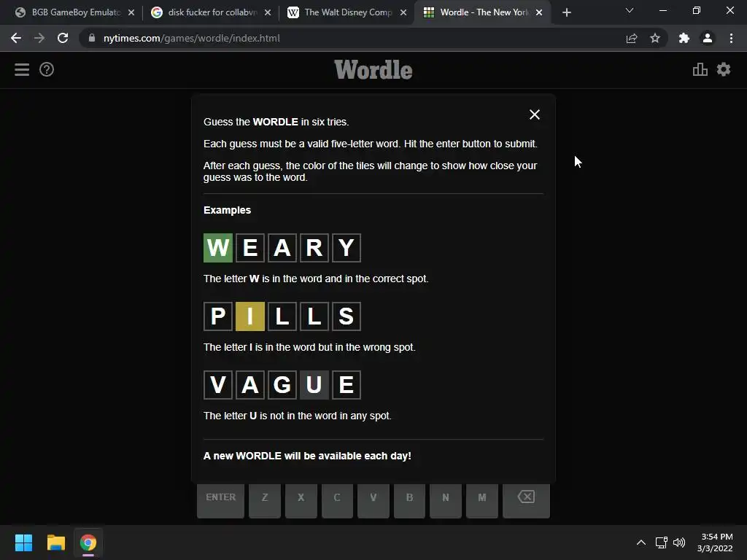Bookmark this page with the star
This screenshot has height=560, width=747.
655,38
